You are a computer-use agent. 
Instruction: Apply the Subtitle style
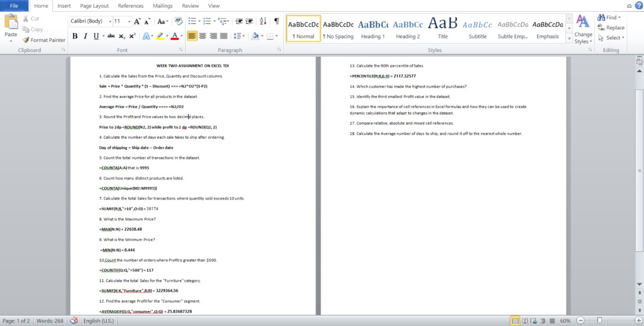(x=477, y=28)
